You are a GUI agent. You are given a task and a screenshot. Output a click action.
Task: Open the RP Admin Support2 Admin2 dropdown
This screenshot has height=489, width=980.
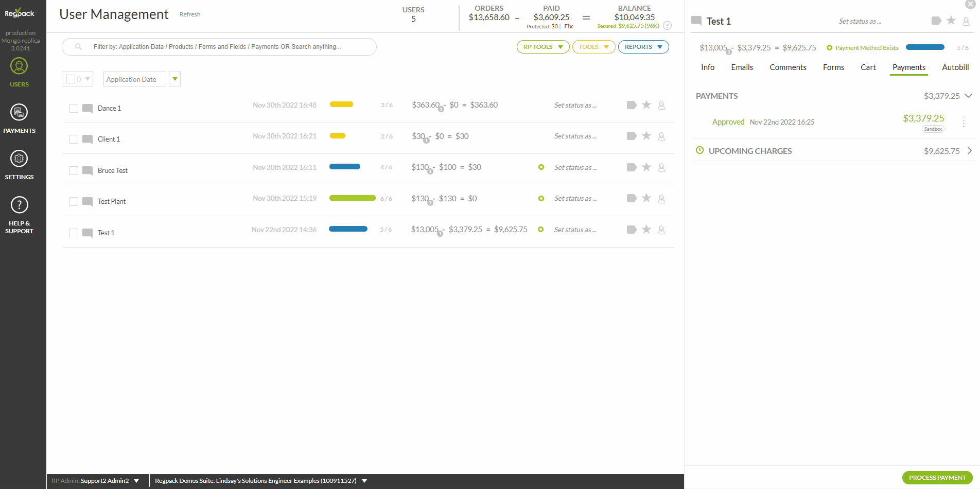tap(95, 481)
